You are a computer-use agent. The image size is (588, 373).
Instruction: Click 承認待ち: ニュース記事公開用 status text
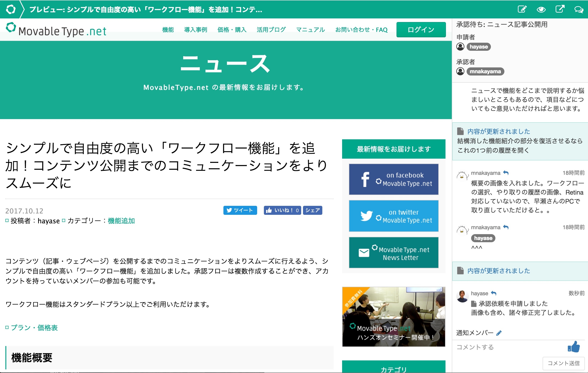502,24
